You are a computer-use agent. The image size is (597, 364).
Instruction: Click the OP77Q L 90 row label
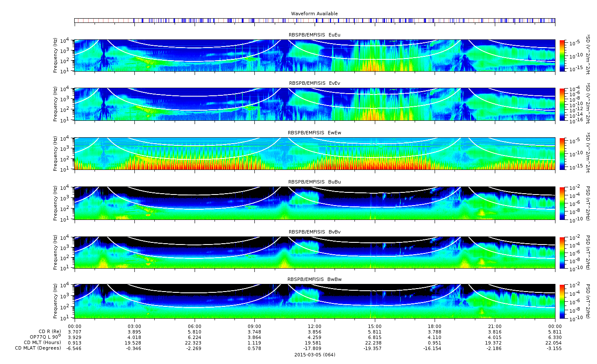(x=43, y=336)
